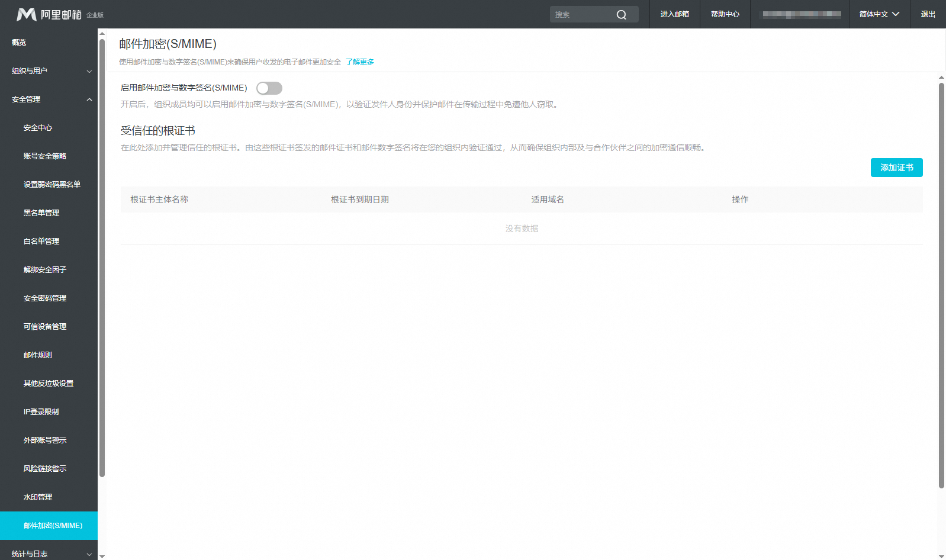Click 进入邮箱 in the top bar

tap(674, 14)
